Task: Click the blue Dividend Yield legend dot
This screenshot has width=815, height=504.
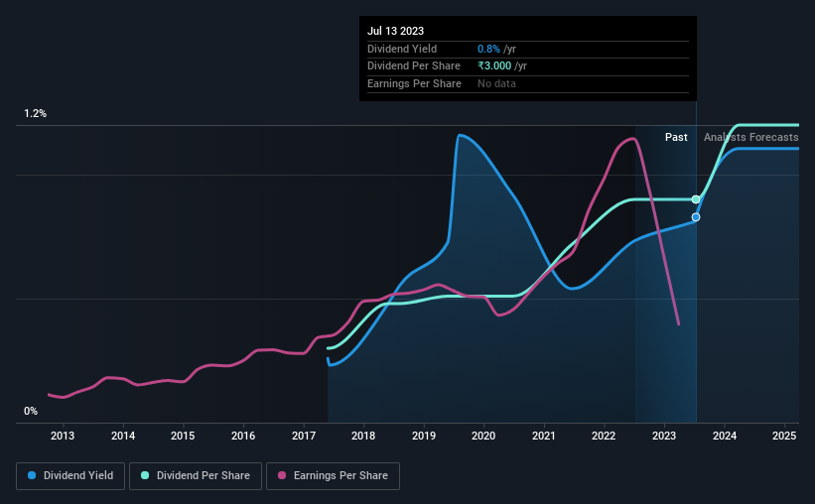Action: click(x=32, y=475)
